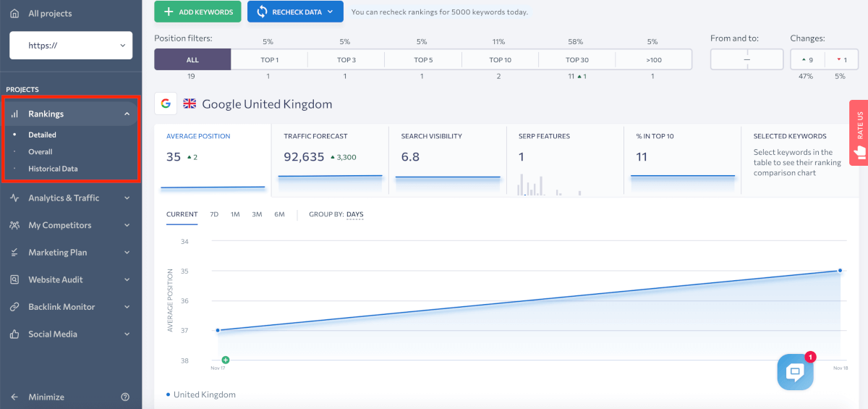Click the help question mark icon

coord(125,397)
